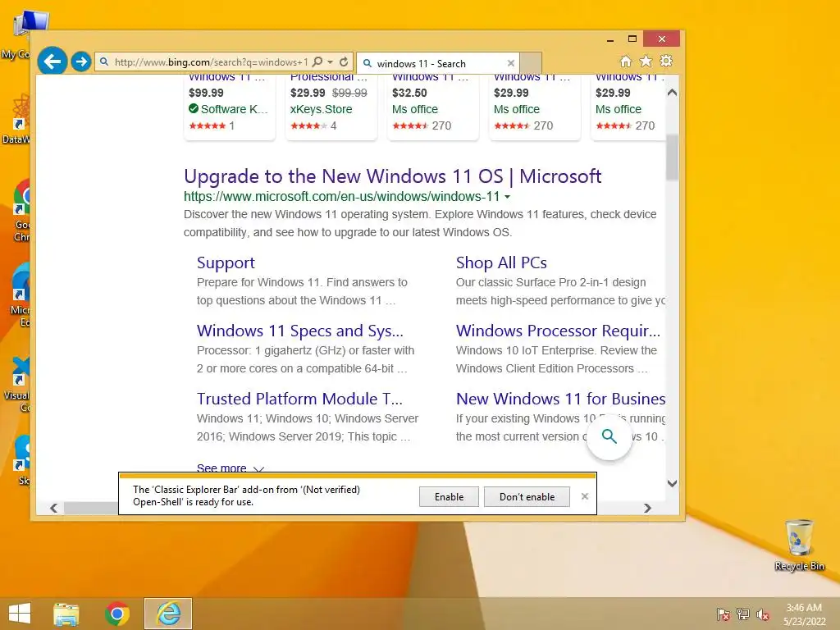This screenshot has width=840, height=630.
Task: Open 'New Windows 11 for Busines' link
Action: pos(560,399)
